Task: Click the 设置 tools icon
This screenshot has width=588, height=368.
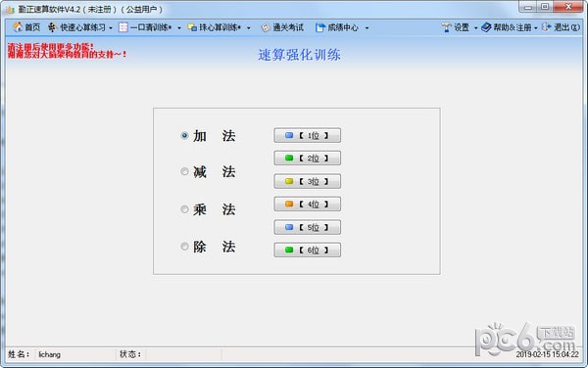Action: pyautogui.click(x=446, y=27)
